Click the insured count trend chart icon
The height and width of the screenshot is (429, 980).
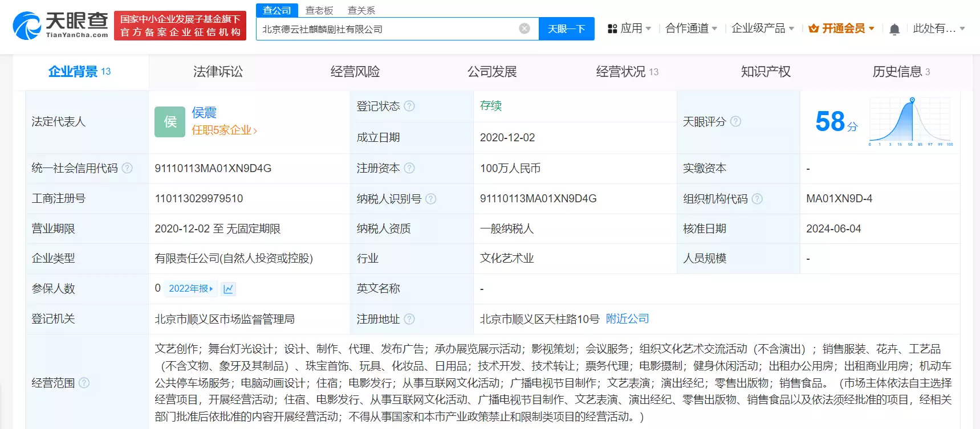[x=229, y=289]
